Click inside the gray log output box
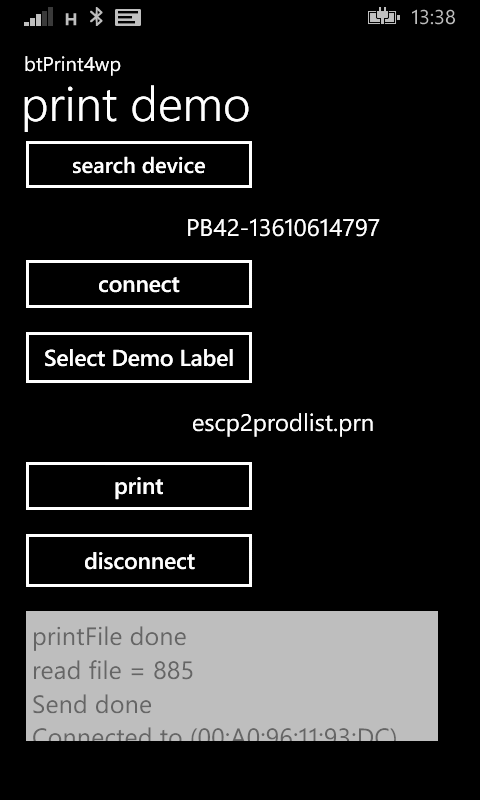The height and width of the screenshot is (800, 480). 232,676
